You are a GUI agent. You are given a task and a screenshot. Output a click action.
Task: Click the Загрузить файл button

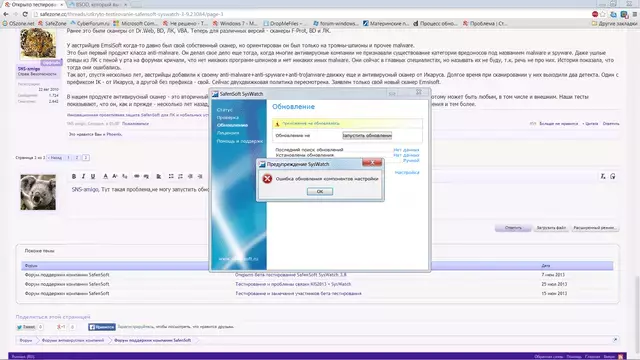click(551, 228)
